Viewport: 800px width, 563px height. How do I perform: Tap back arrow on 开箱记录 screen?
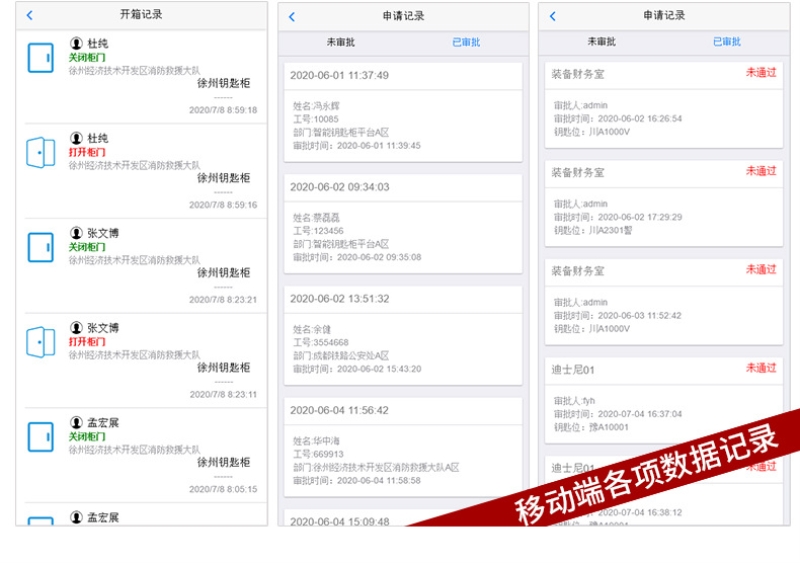tap(30, 15)
